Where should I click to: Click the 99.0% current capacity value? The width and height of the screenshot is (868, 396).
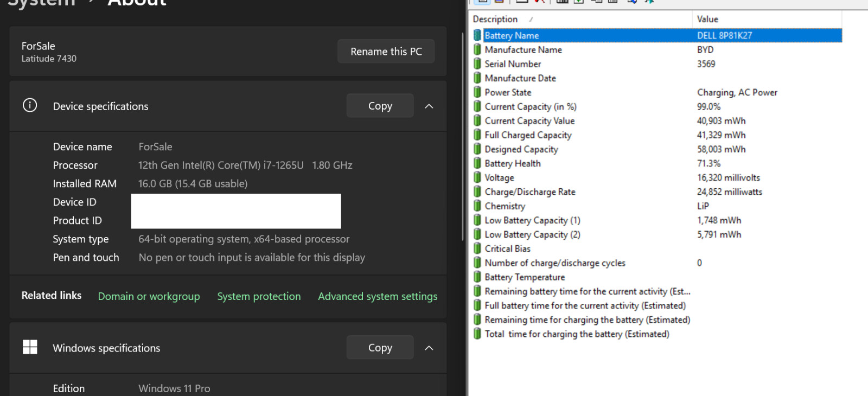tap(709, 106)
